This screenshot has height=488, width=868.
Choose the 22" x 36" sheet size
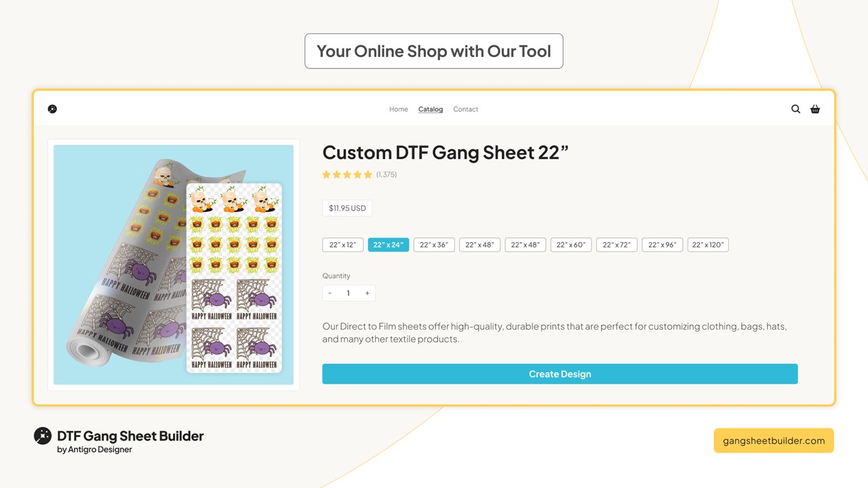434,245
